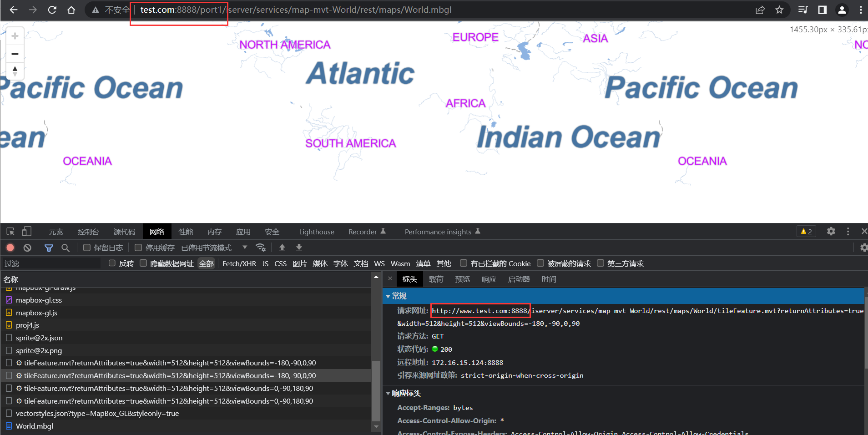Select proj4.js request row
Viewport: 868px width, 435px height.
coord(187,325)
